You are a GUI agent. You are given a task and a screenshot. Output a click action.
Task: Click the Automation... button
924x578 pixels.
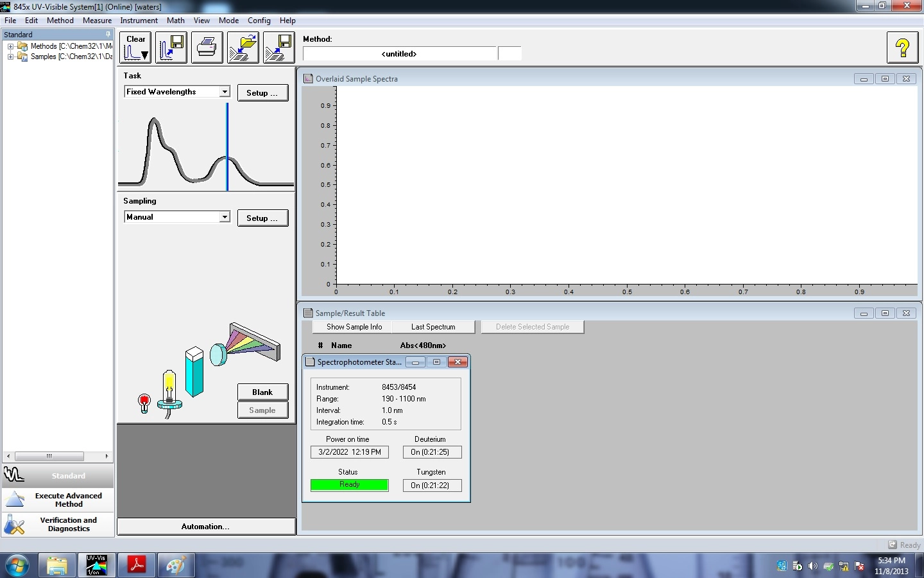(205, 527)
